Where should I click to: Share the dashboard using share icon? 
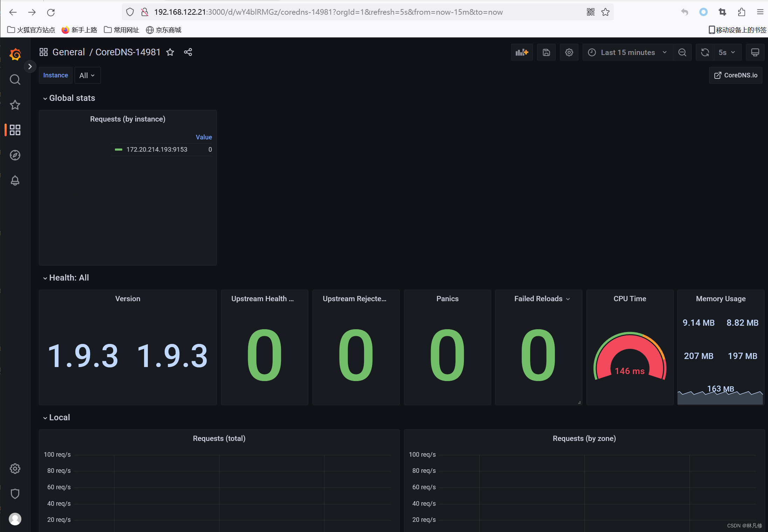pos(188,52)
